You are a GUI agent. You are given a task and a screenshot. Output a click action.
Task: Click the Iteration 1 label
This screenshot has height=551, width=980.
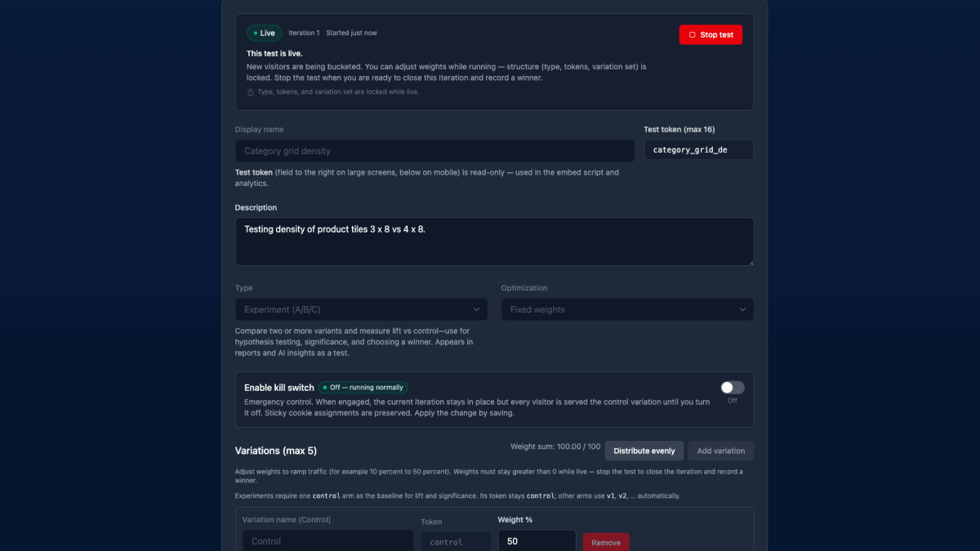click(304, 33)
